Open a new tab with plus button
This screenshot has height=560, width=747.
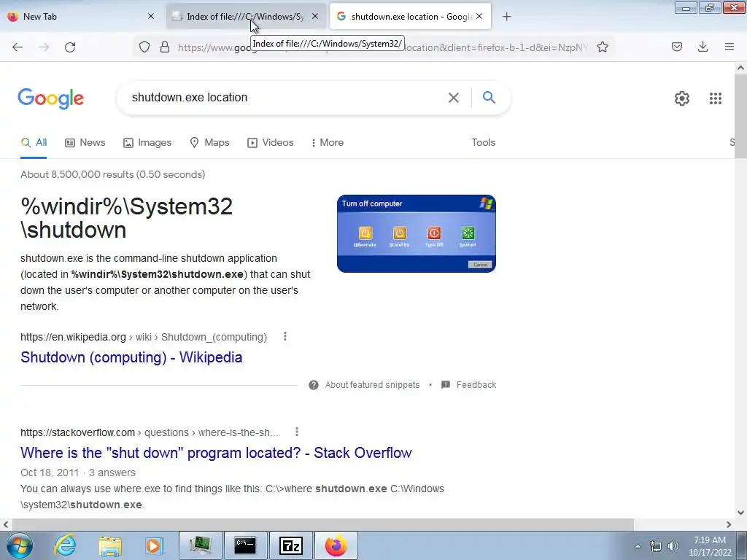(x=507, y=17)
